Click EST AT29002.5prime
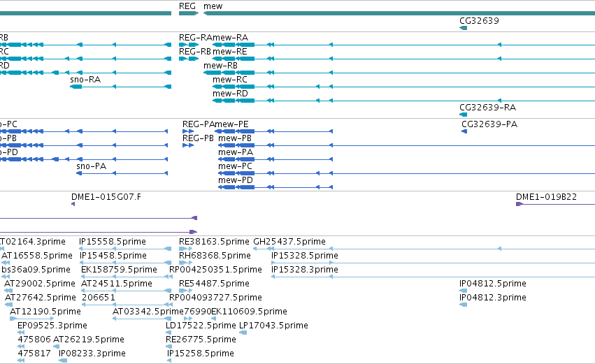 point(39,284)
